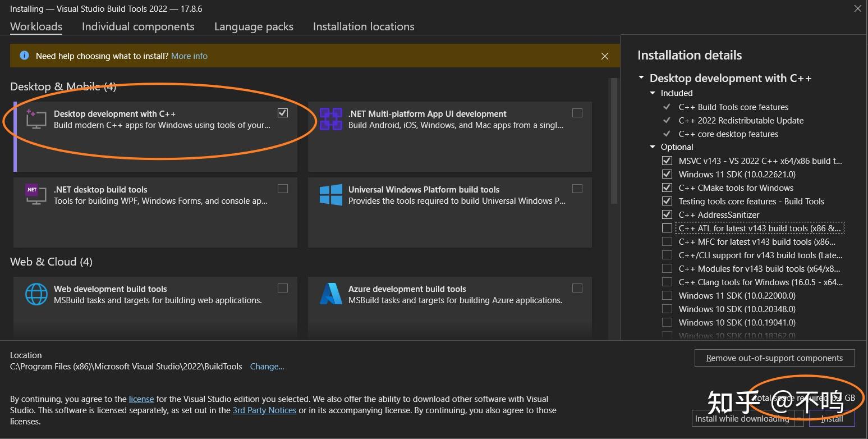Viewport: 868px width, 439px height.
Task: Click the blue info icon in banner
Action: pos(24,56)
